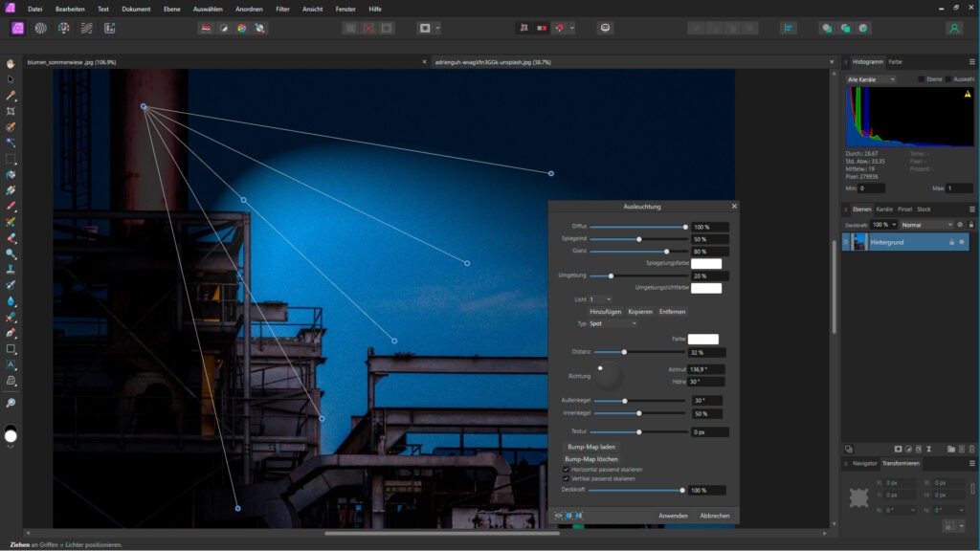Screen dimensions: 980x551
Task: Add a mask layer in the Layers panel
Action: coord(898,450)
